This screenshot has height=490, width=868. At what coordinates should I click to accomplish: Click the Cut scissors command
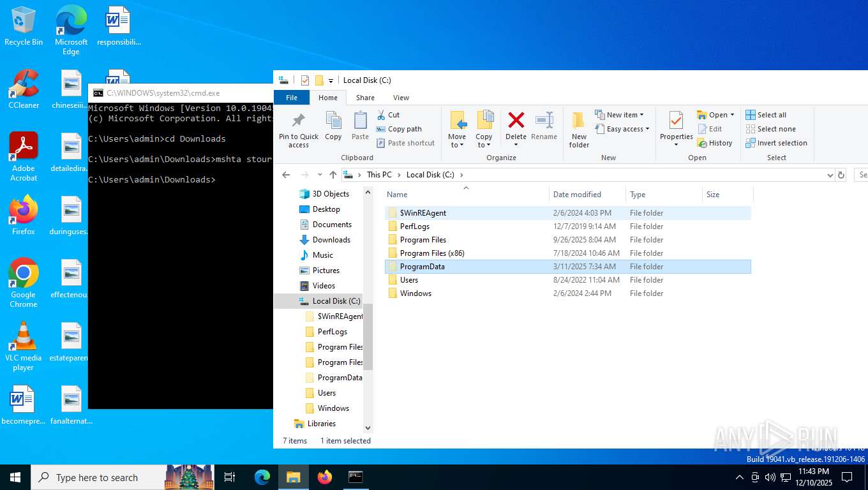tap(388, 115)
